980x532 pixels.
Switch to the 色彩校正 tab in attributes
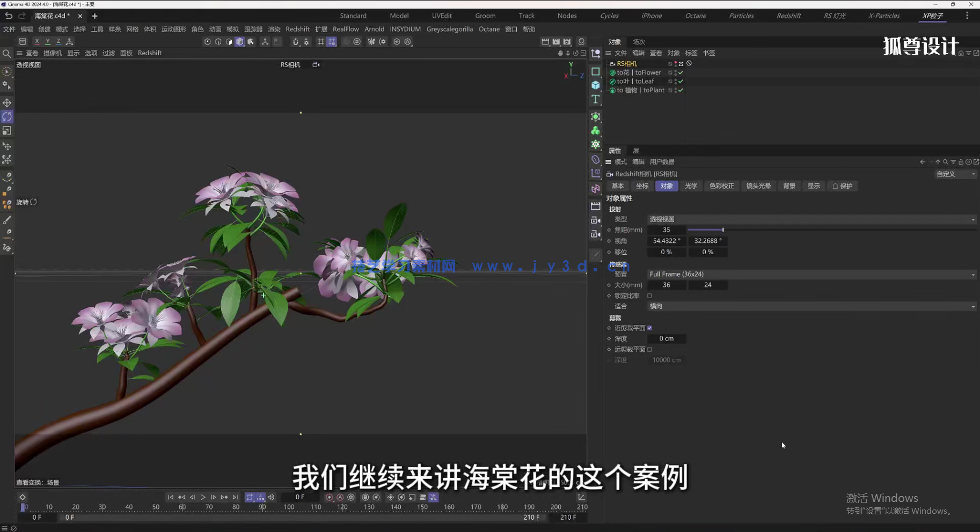coord(721,186)
